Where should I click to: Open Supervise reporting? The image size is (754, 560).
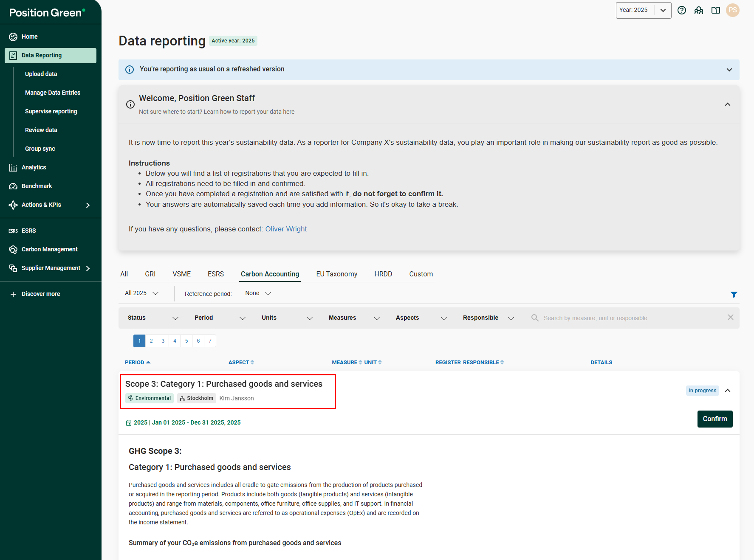(x=51, y=111)
